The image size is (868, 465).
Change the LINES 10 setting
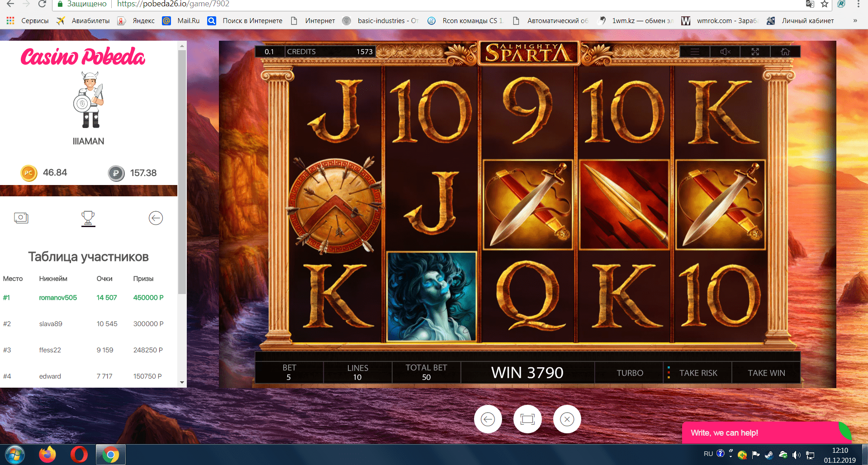(x=357, y=372)
